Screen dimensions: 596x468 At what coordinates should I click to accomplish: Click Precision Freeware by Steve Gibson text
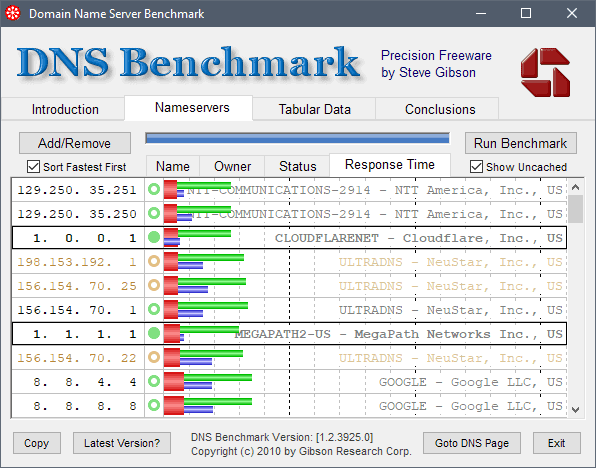pyautogui.click(x=436, y=64)
